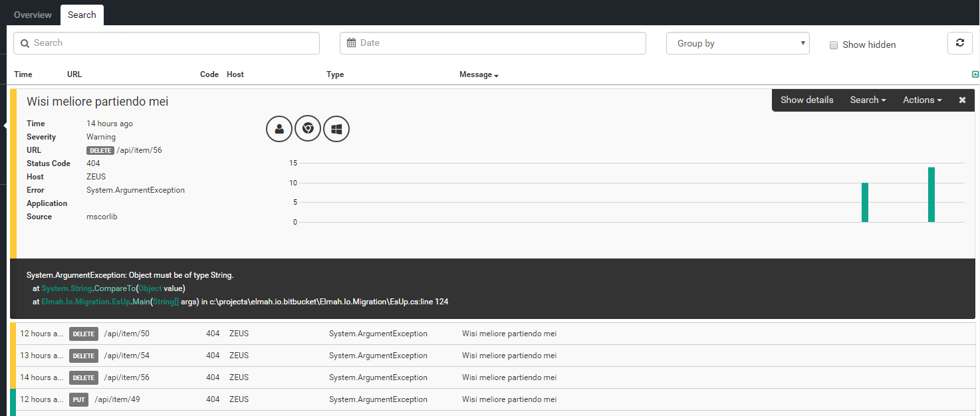Screen dimensions: 980x416
Task: Click the System.String link in stack trace
Action: tap(66, 288)
